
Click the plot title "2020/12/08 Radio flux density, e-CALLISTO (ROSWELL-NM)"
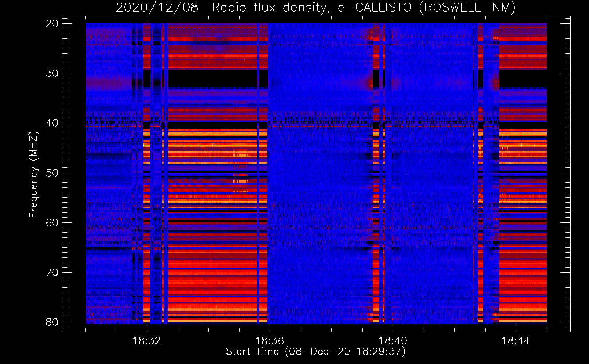[316, 7]
